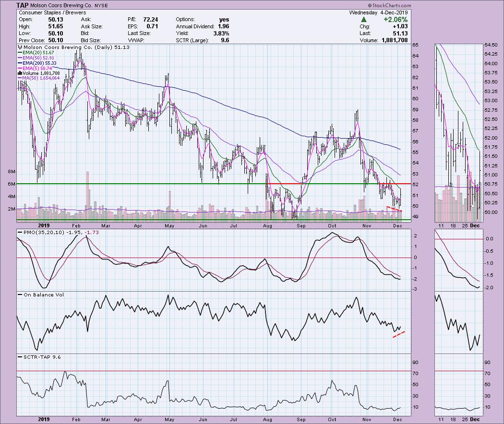Click the 'Molson Coors Brewing Co. (Daily)' chart title
504x424 pixels.
coord(68,47)
